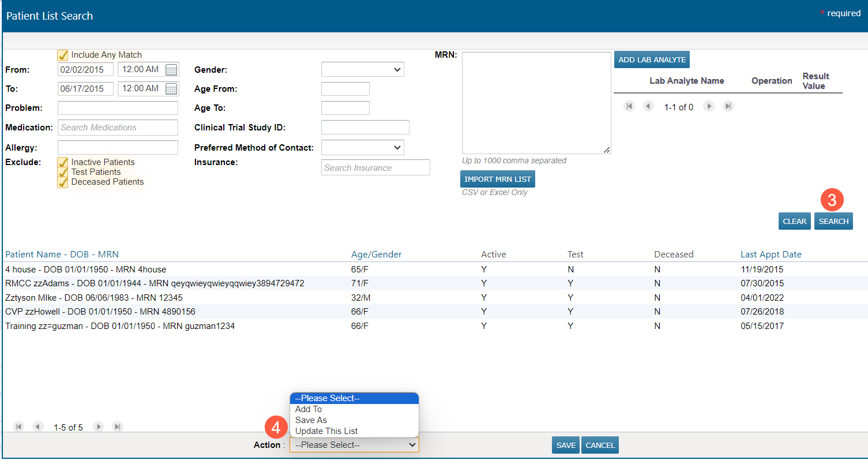Sort by Last Appt Date column
The image size is (868, 460).
click(x=771, y=255)
